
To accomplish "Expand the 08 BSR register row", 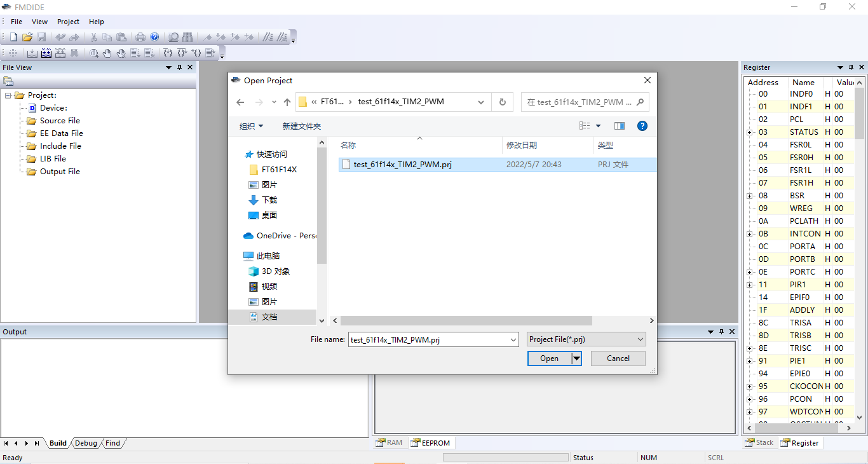I will [750, 196].
